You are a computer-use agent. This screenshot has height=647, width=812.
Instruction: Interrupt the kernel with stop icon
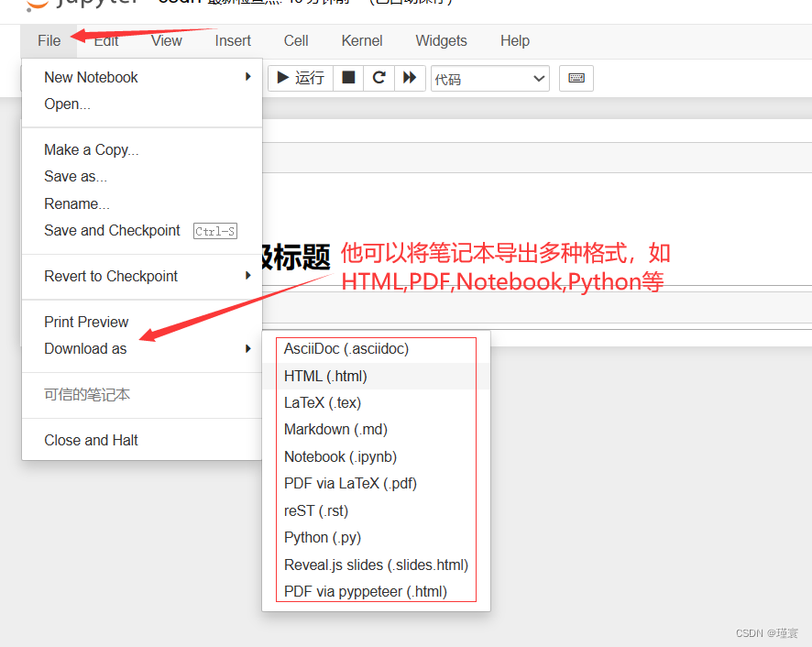[347, 78]
